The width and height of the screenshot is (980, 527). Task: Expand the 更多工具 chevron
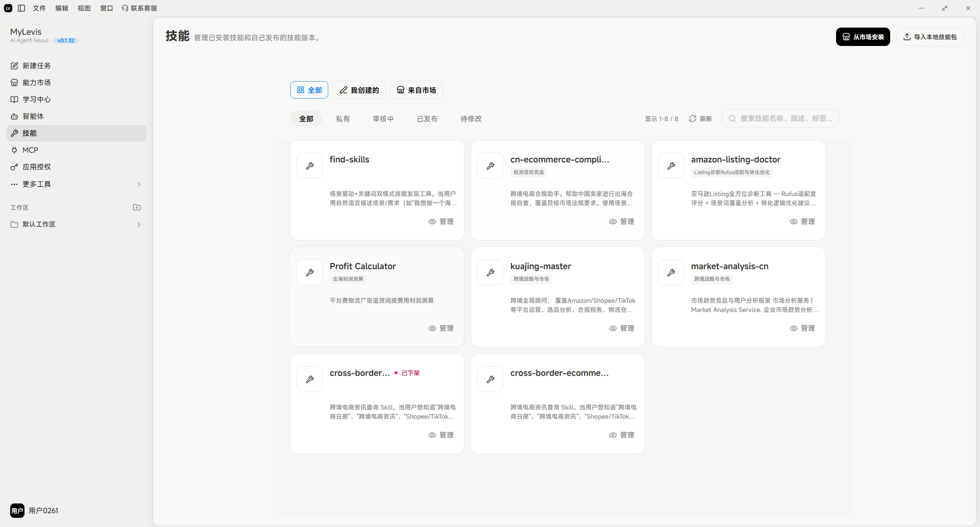(x=139, y=184)
